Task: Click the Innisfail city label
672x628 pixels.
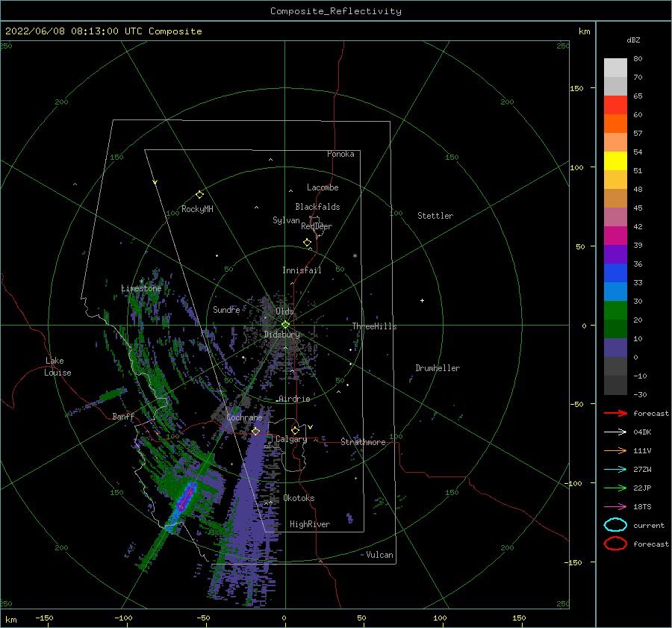Action: (x=302, y=270)
